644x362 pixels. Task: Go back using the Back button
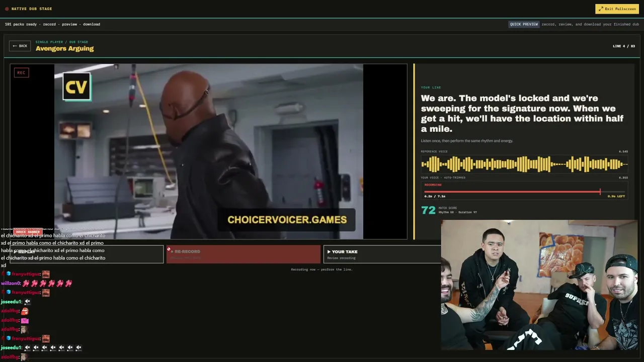[20, 46]
